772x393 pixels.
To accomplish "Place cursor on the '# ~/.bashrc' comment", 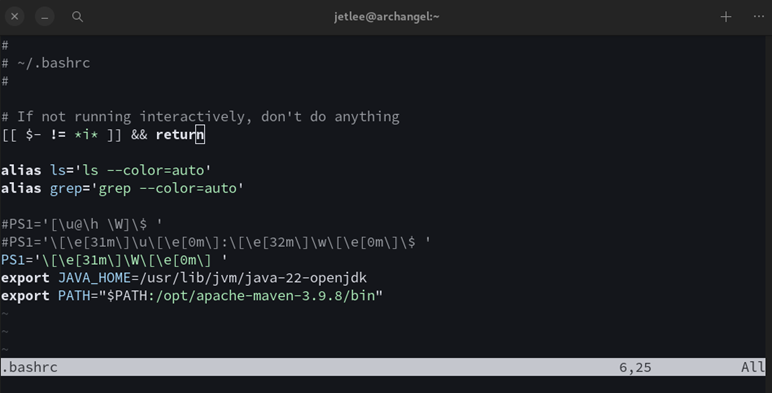I will [x=46, y=63].
